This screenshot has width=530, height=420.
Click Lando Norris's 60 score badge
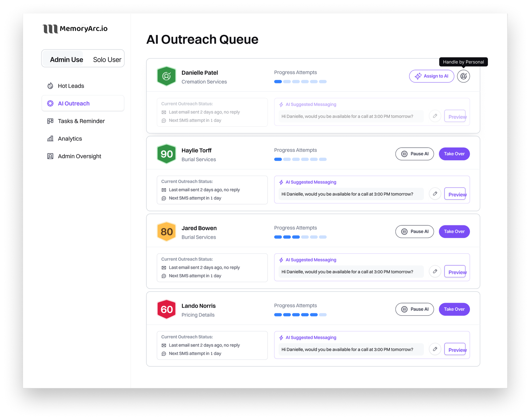(x=166, y=309)
